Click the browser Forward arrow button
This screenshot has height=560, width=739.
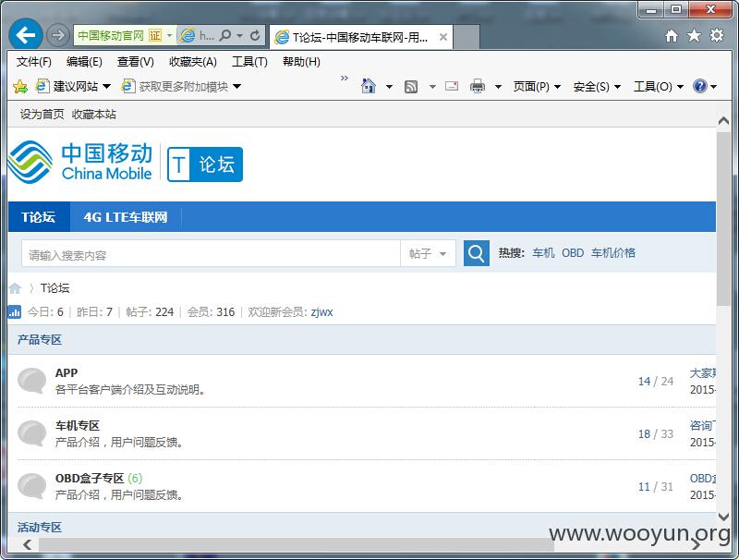pos(58,35)
